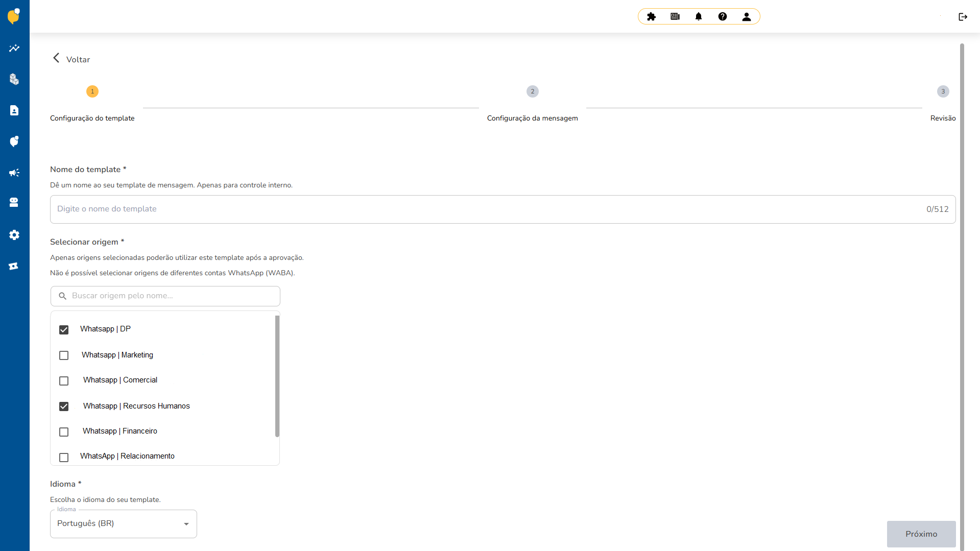Open the app logo home icon

pos(14,16)
